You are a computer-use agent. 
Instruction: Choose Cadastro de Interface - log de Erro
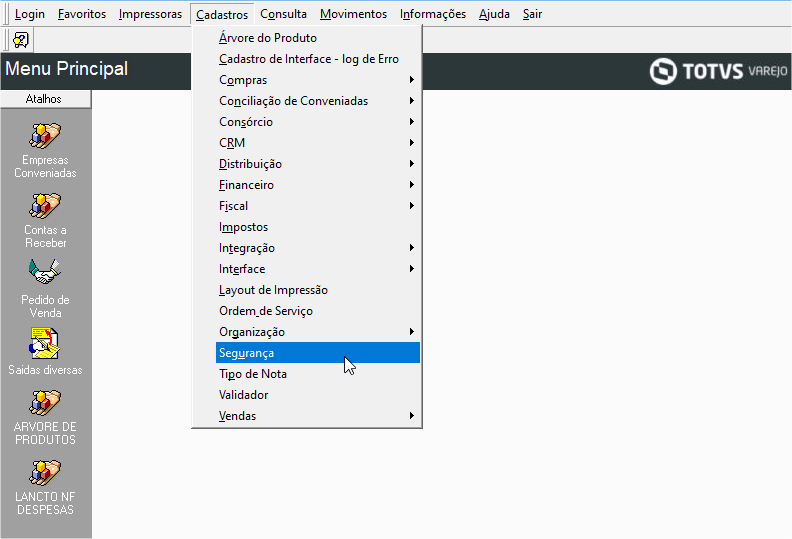318,59
